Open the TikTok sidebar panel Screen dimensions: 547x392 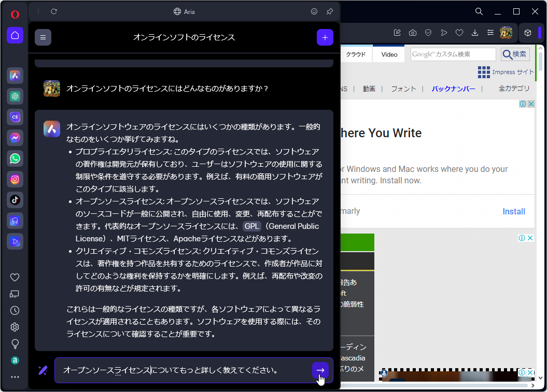point(15,200)
